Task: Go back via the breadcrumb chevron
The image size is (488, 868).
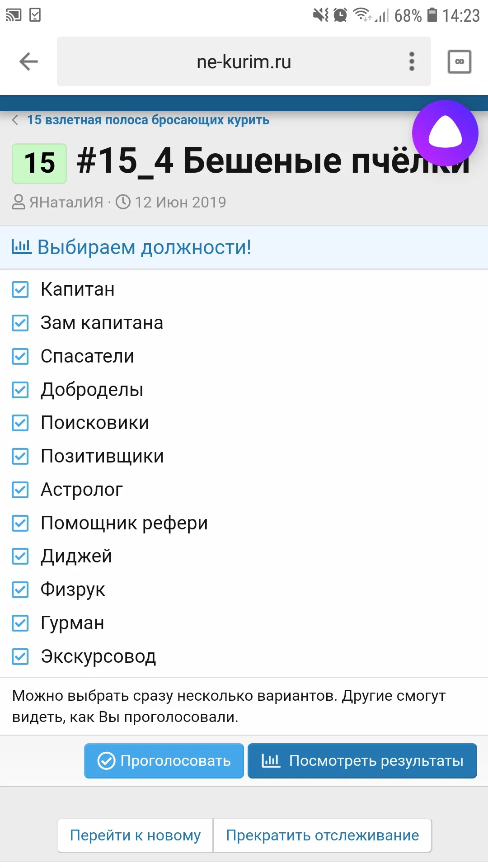Action: tap(15, 120)
